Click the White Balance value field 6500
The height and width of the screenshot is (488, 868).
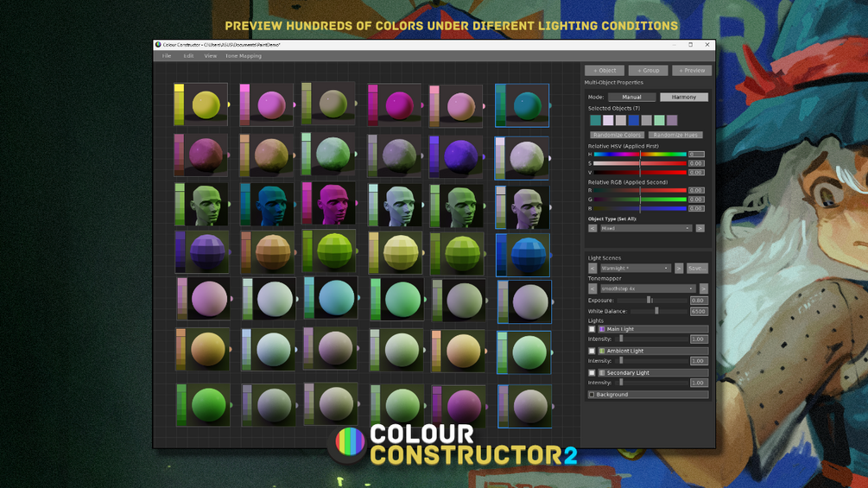699,312
